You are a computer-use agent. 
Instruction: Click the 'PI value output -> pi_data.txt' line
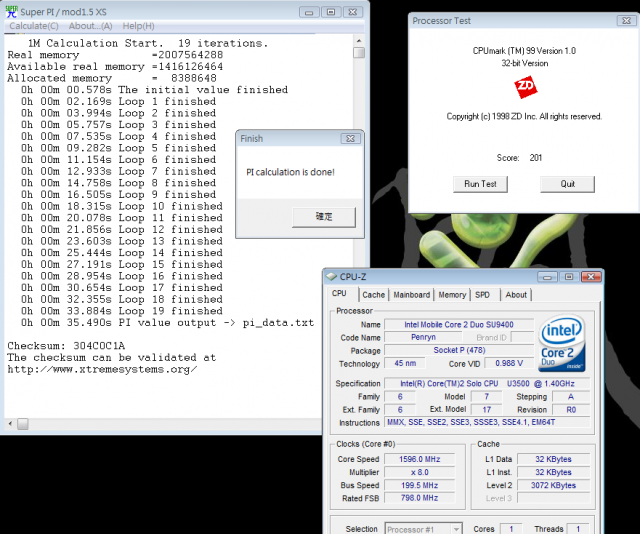[168, 323]
